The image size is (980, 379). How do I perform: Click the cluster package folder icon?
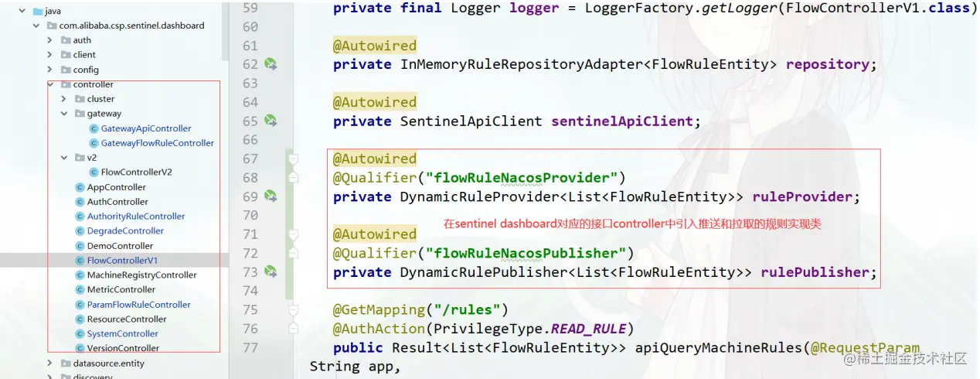[79, 99]
